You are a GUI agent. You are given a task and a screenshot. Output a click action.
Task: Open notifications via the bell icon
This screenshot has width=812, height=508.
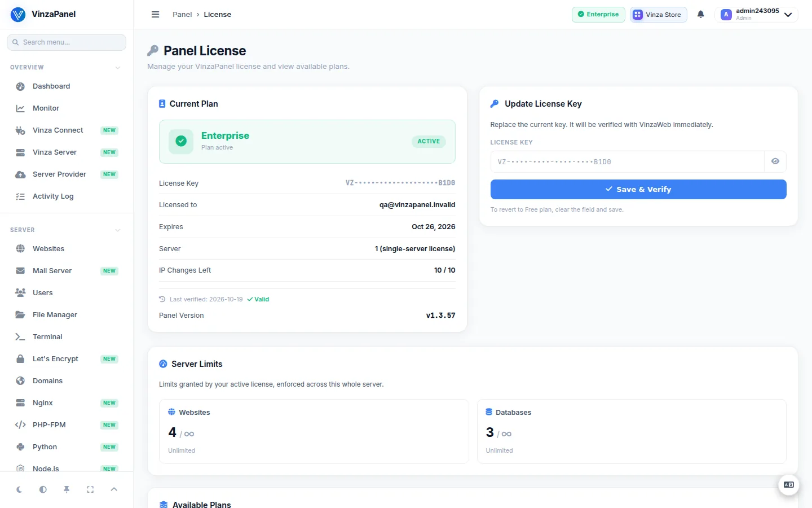pos(701,15)
